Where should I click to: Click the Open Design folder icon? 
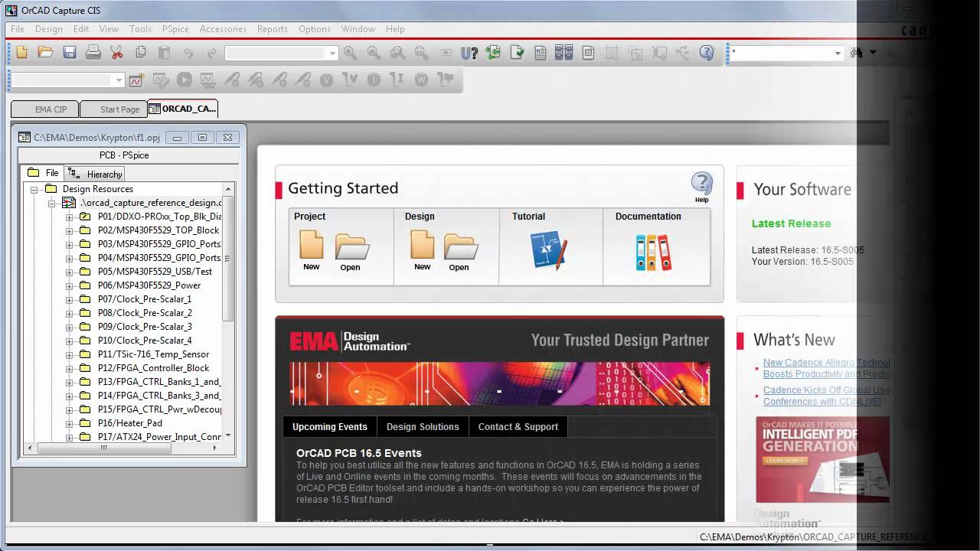[x=460, y=253]
